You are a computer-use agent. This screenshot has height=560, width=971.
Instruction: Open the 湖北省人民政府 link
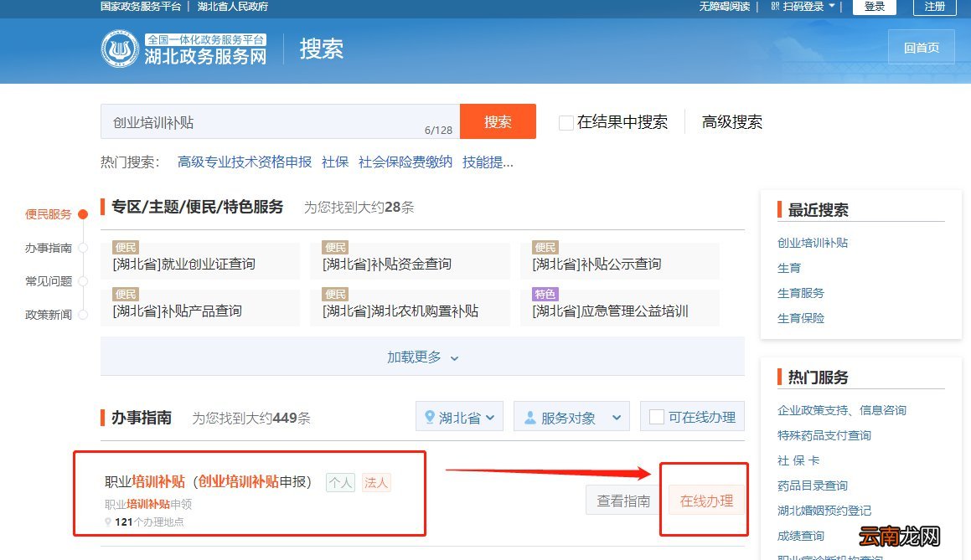pos(233,6)
